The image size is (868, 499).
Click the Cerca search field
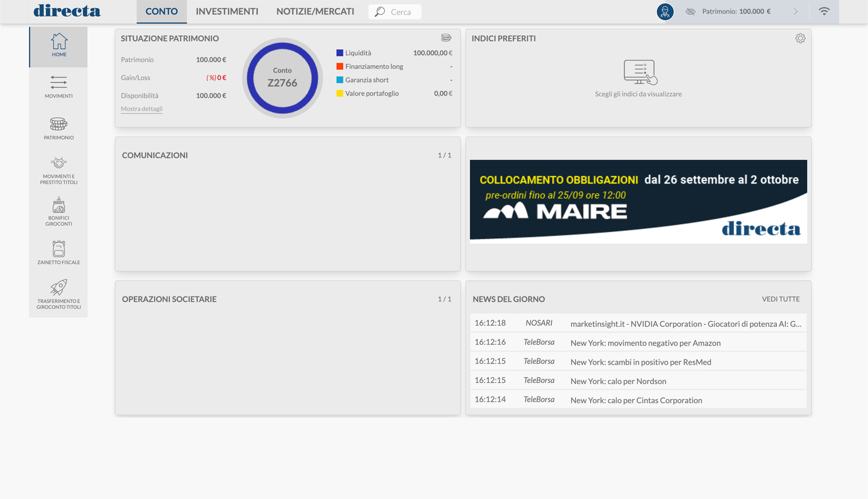400,12
